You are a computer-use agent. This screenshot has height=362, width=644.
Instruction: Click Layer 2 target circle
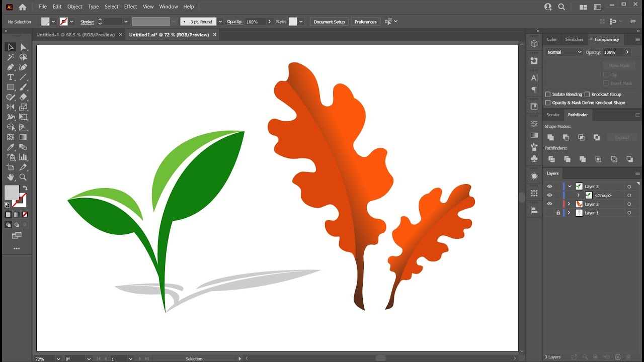(629, 204)
